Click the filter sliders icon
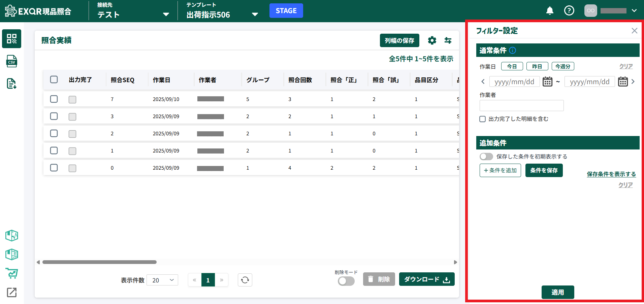The height and width of the screenshot is (304, 644). tap(448, 40)
